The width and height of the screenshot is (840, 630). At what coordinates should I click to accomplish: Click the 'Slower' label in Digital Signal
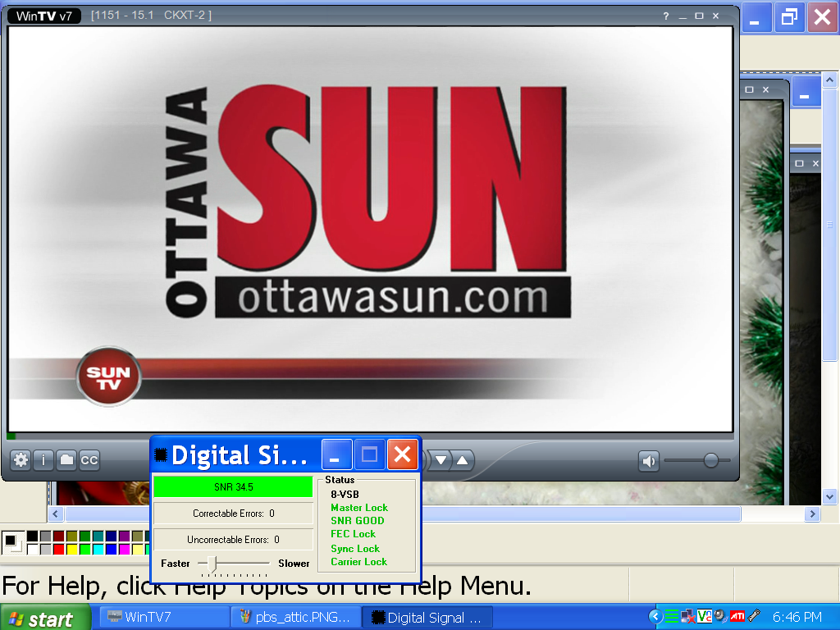(x=294, y=564)
